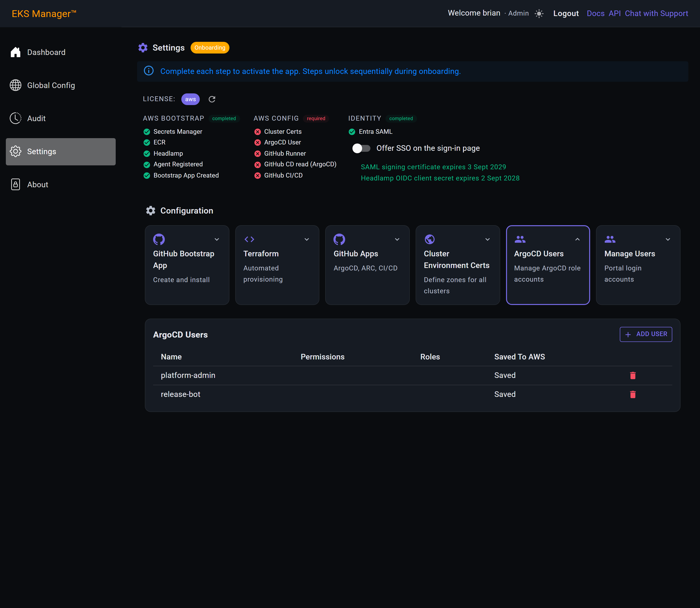The width and height of the screenshot is (700, 608).
Task: Open the Docs link
Action: click(595, 14)
